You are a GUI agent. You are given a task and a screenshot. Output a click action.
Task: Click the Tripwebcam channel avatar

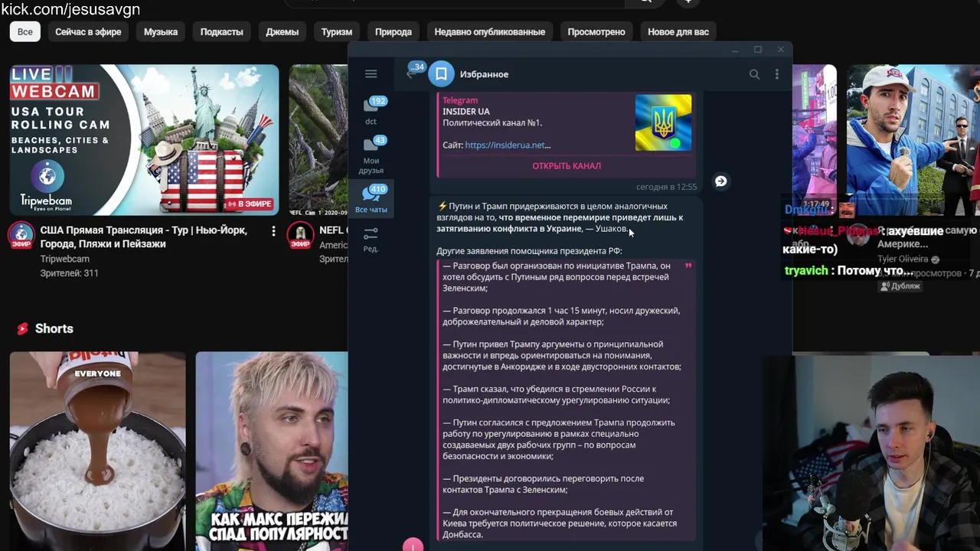pos(21,236)
